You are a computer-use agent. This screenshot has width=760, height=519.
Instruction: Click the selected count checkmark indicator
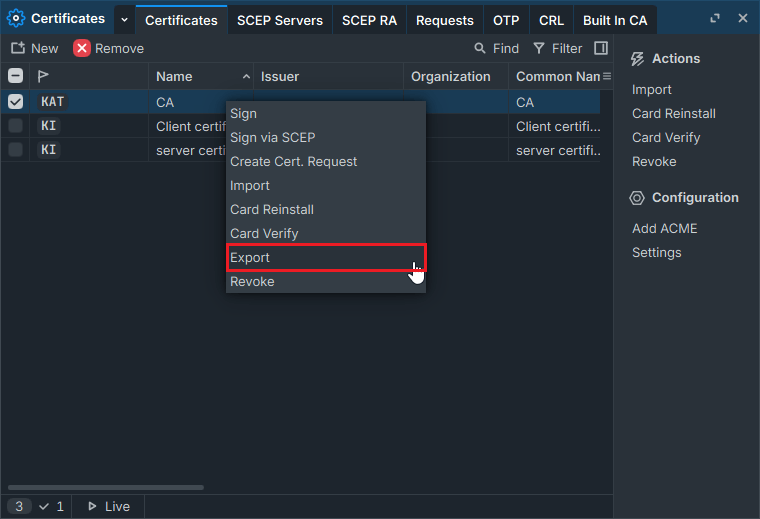(x=51, y=506)
